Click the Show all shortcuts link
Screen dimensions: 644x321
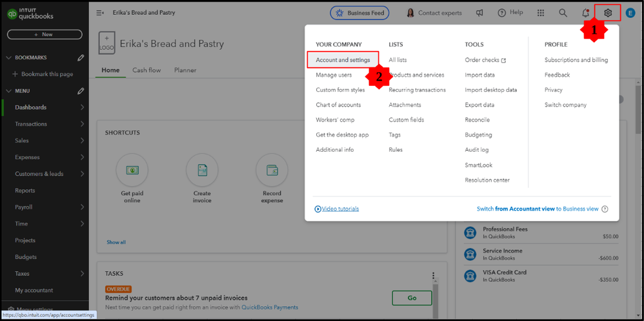[x=116, y=242]
